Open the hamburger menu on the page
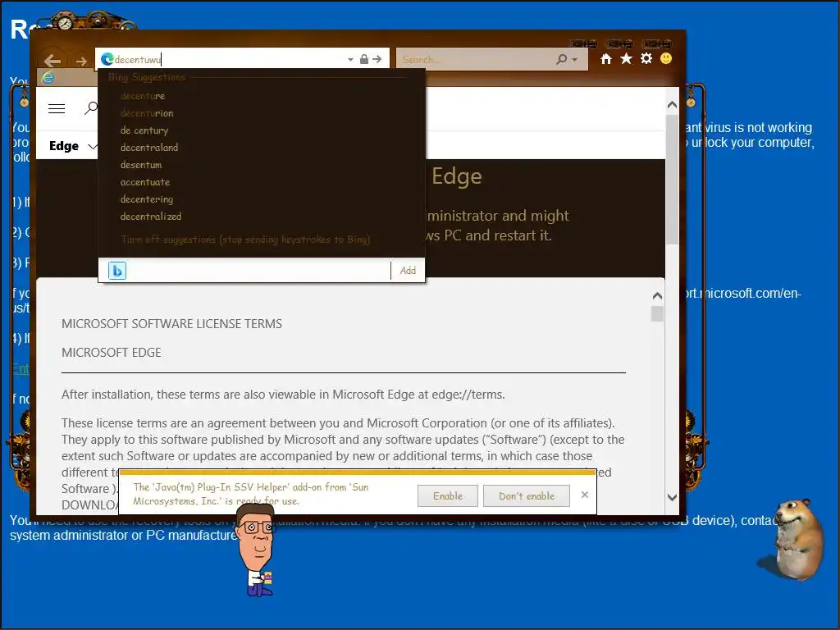840x630 pixels. (x=57, y=109)
